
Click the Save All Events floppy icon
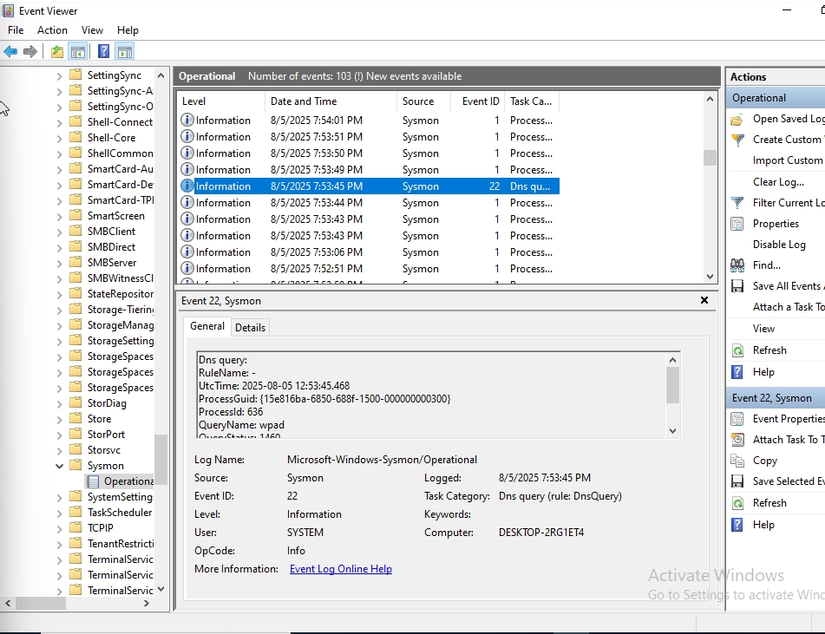click(738, 286)
